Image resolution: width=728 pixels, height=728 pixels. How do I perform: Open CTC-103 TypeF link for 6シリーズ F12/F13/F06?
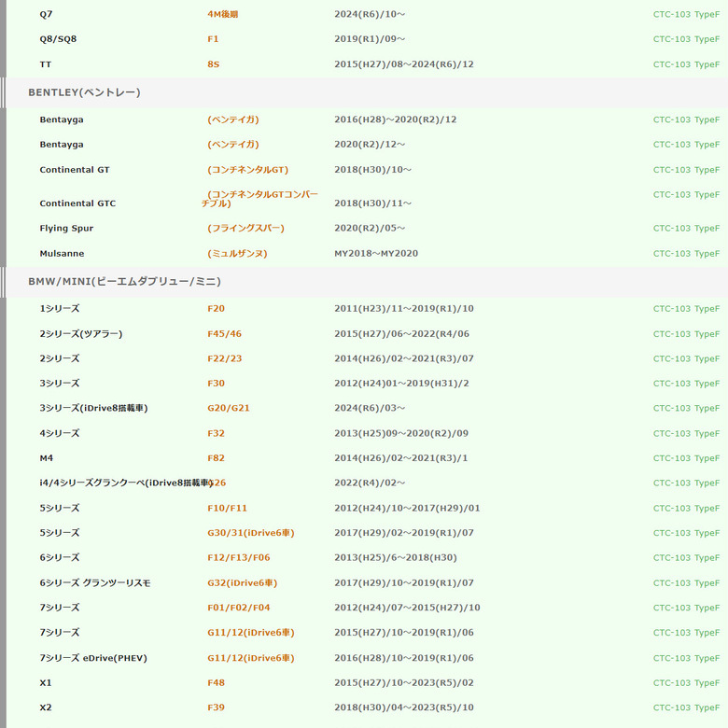(x=686, y=557)
